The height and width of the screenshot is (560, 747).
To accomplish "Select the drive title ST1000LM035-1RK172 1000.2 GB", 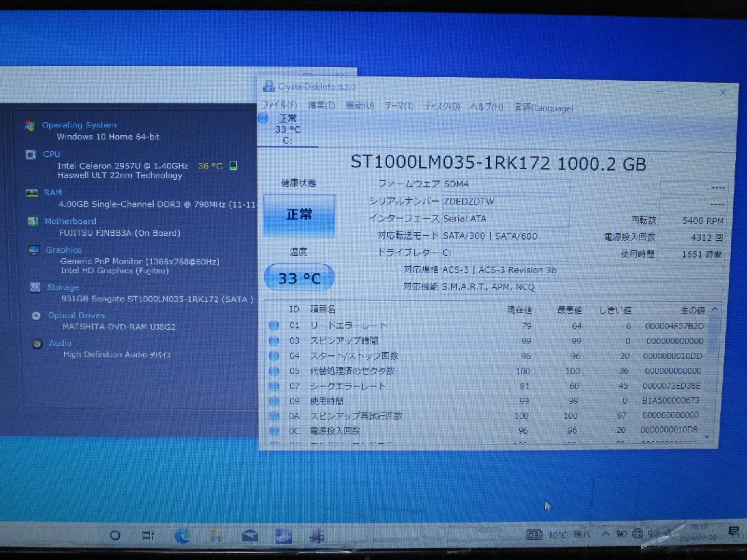I will [x=499, y=164].
